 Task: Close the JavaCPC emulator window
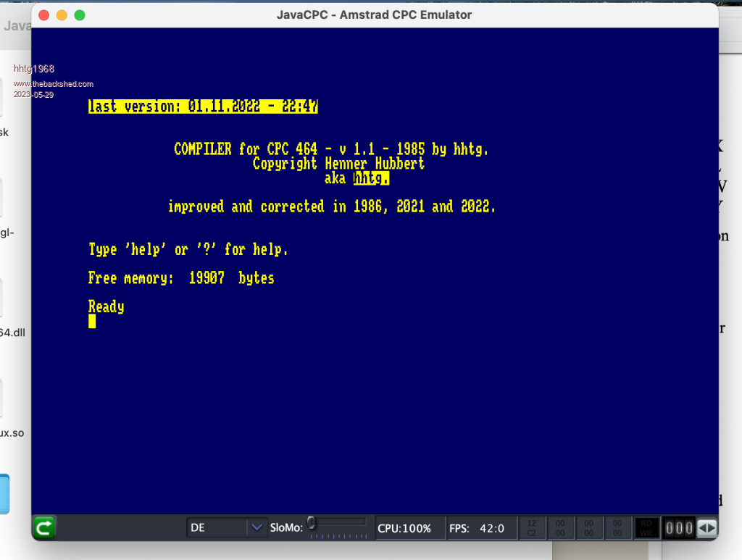[x=43, y=14]
